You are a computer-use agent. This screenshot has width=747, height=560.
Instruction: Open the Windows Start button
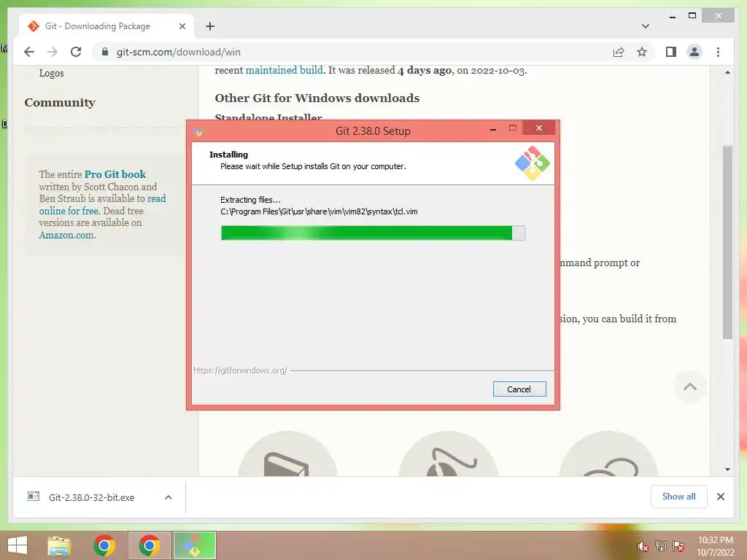click(18, 545)
